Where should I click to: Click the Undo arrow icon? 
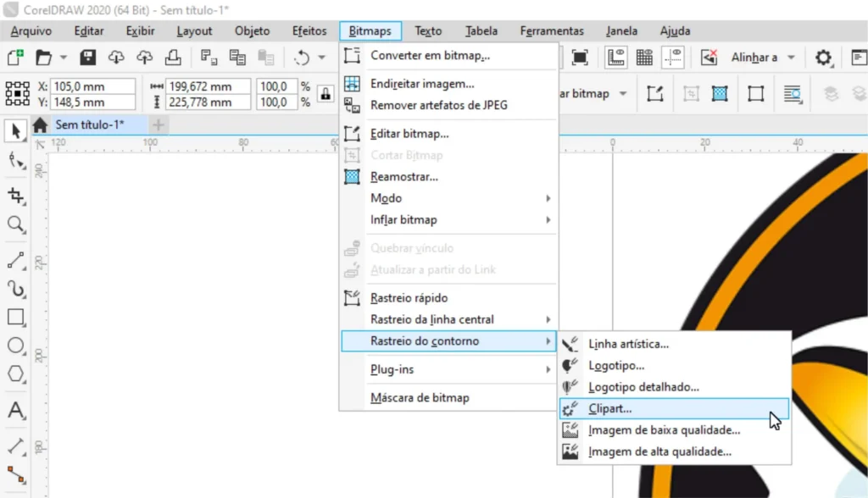click(x=302, y=57)
